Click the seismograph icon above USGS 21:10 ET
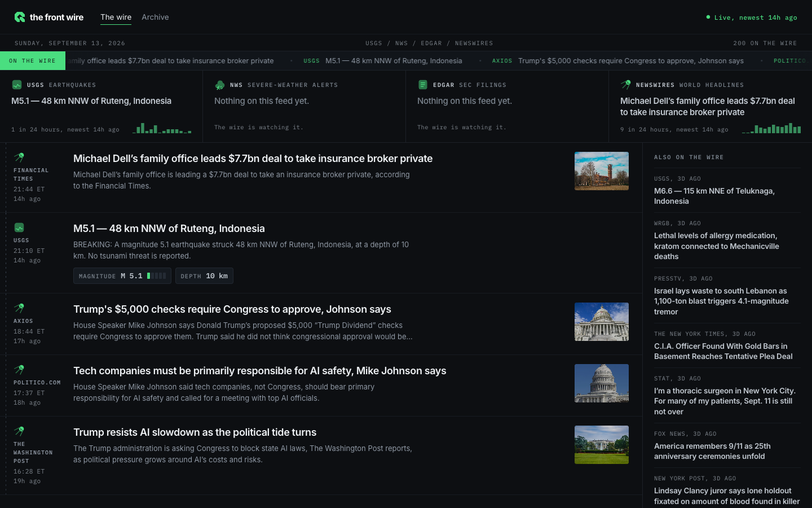 19,227
